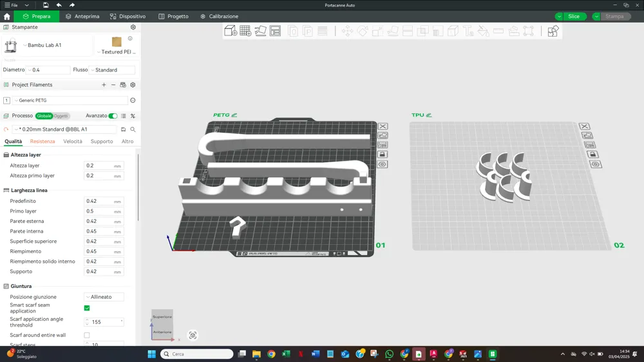Click the Altezza layer input field
Image resolution: width=644 pixels, height=362 pixels.
click(x=99, y=166)
